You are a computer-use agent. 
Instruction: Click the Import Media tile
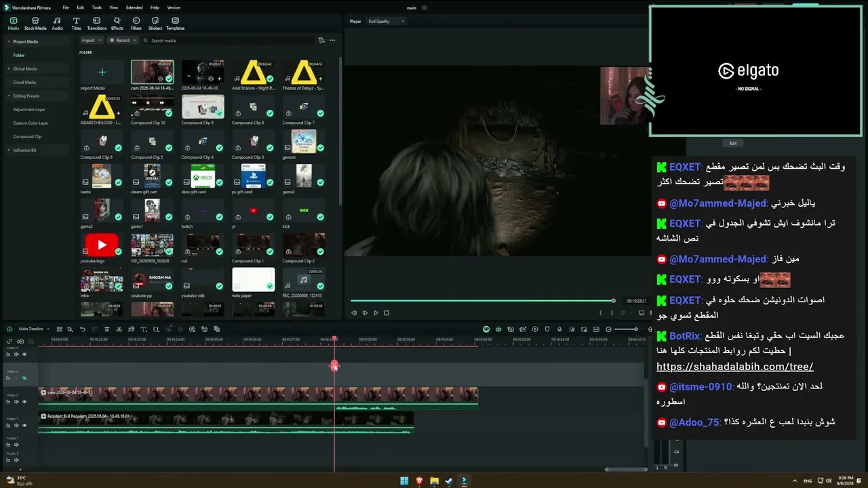(x=102, y=72)
